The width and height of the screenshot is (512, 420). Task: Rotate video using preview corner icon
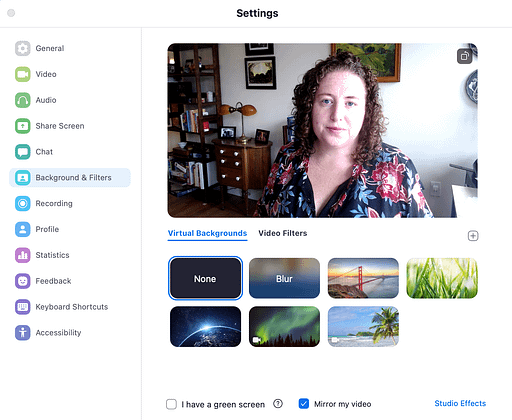point(464,56)
